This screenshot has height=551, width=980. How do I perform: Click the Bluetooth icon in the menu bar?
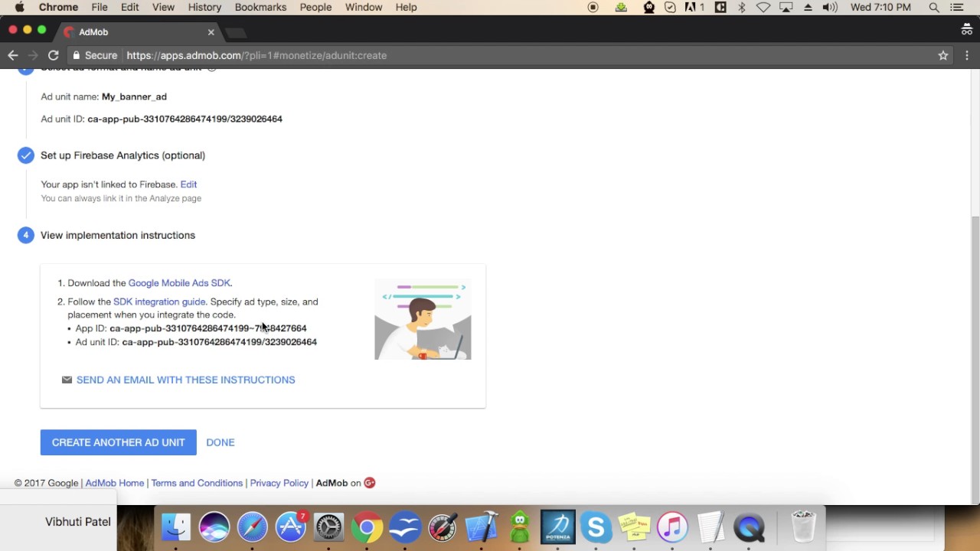pos(741,8)
